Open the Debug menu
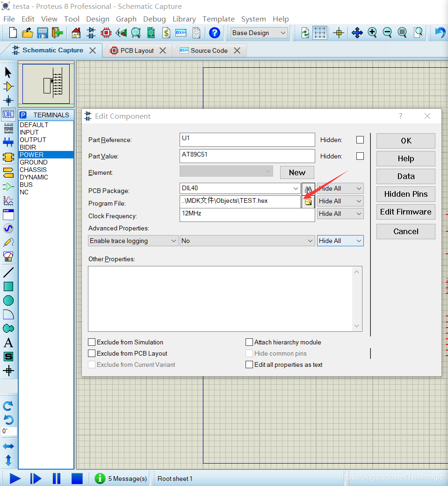 pos(154,19)
